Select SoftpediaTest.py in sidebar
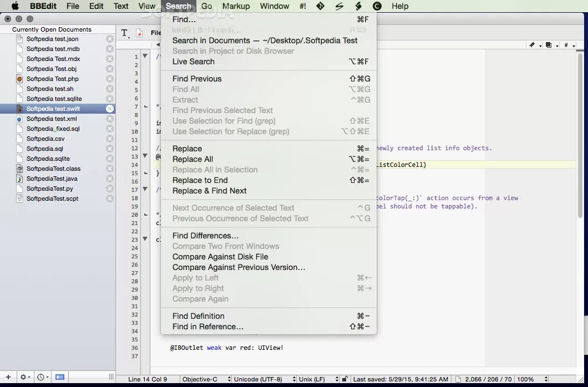The width and height of the screenshot is (588, 387). [58, 189]
